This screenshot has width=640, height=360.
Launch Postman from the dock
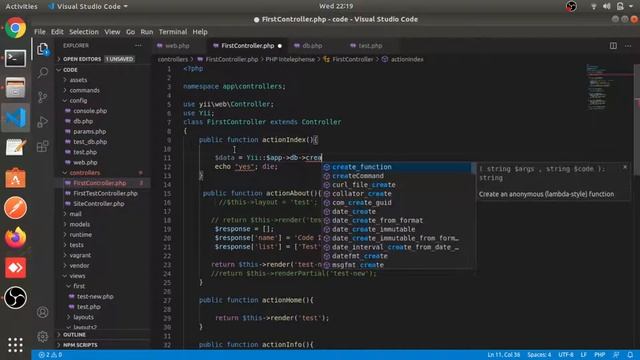click(16, 208)
